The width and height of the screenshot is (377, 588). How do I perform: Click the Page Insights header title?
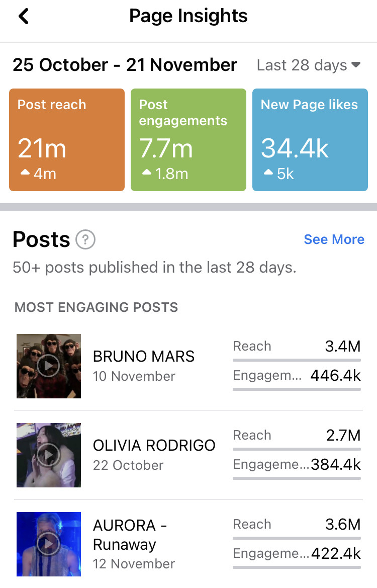(x=189, y=16)
